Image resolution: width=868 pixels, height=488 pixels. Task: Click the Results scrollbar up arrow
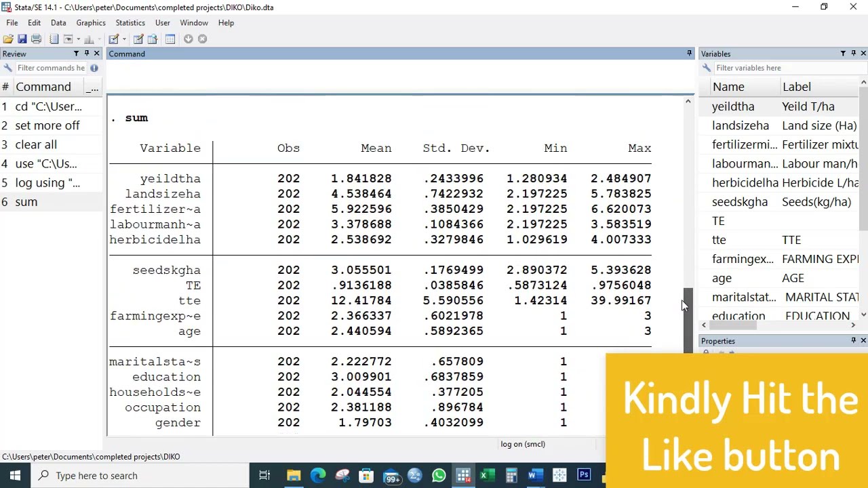click(688, 102)
